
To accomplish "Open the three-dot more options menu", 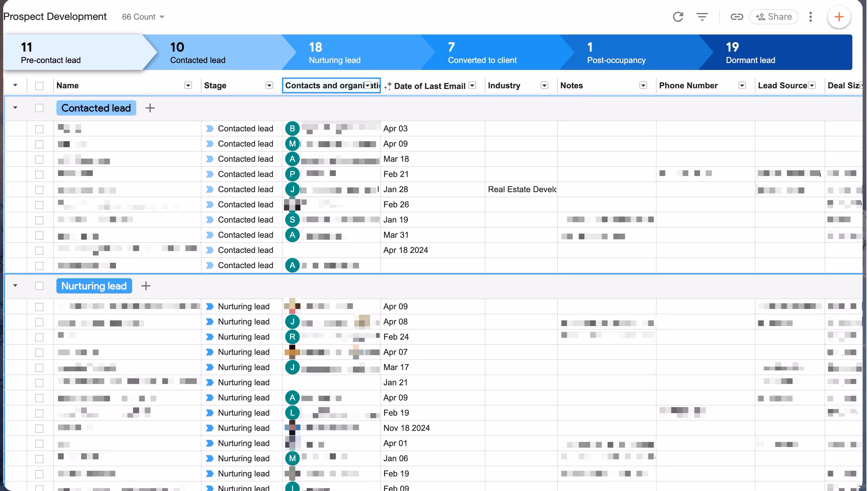I will [x=810, y=17].
